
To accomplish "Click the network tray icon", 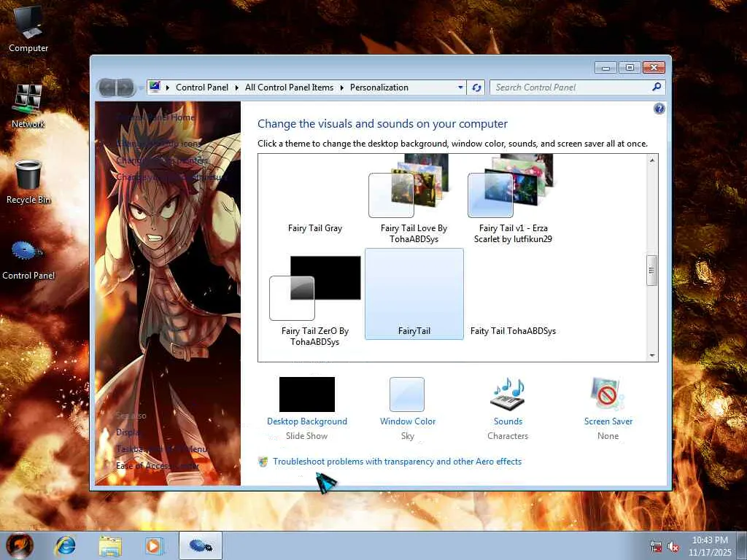I will coord(656,547).
